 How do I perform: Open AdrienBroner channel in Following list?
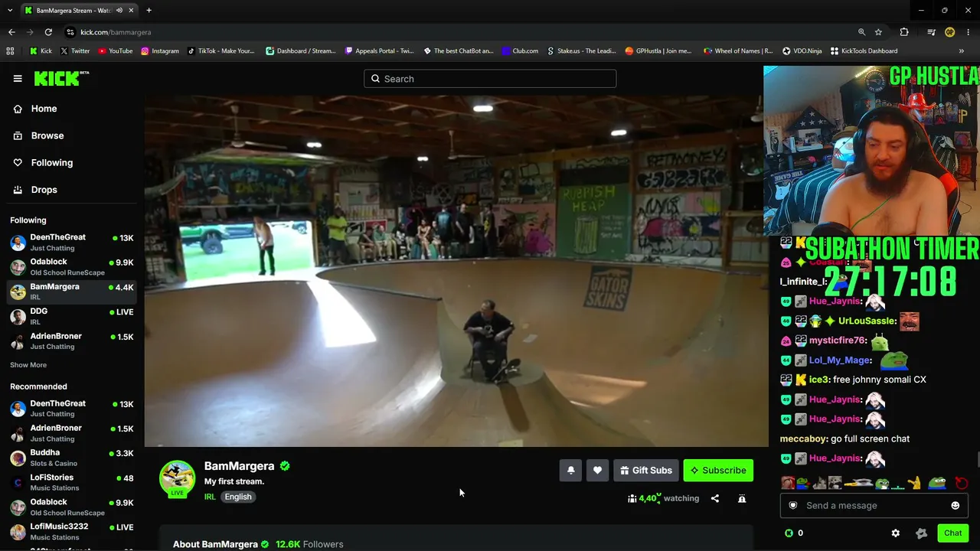pyautogui.click(x=72, y=341)
